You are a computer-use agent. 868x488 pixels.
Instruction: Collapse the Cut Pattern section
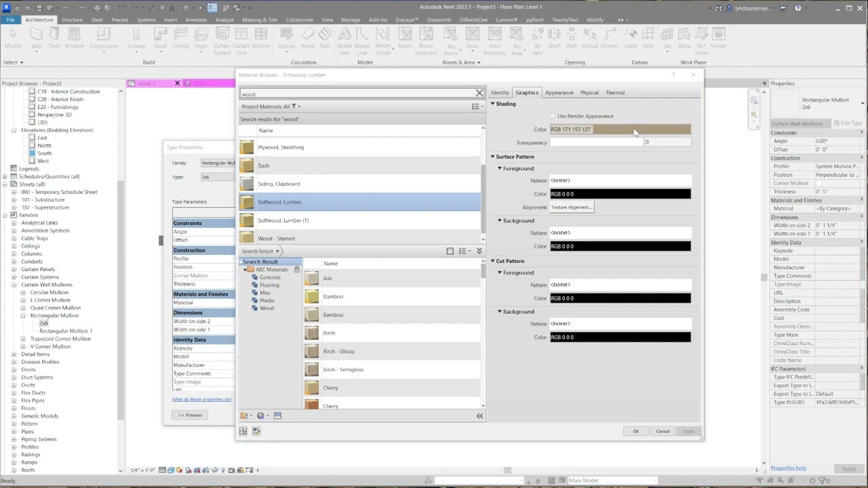click(493, 261)
